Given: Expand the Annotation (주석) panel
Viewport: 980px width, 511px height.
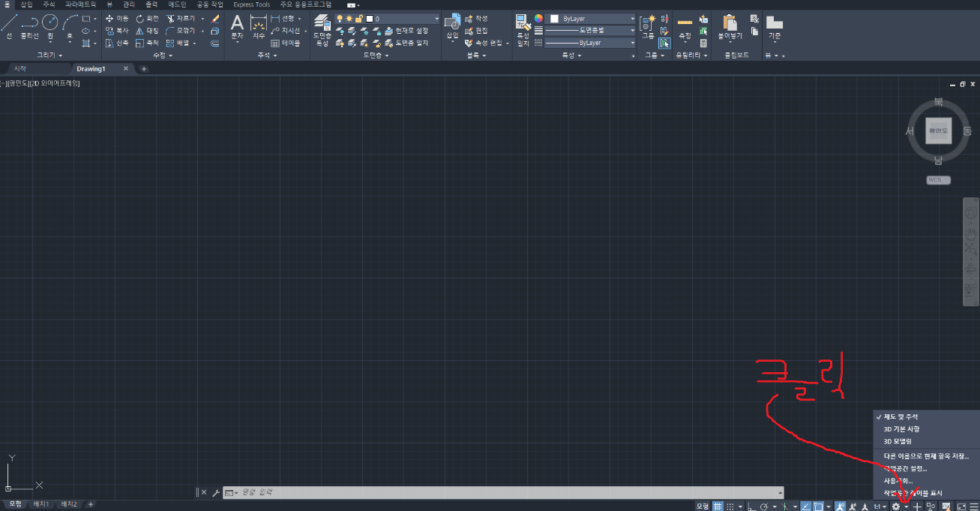Looking at the screenshot, I should click(x=268, y=55).
